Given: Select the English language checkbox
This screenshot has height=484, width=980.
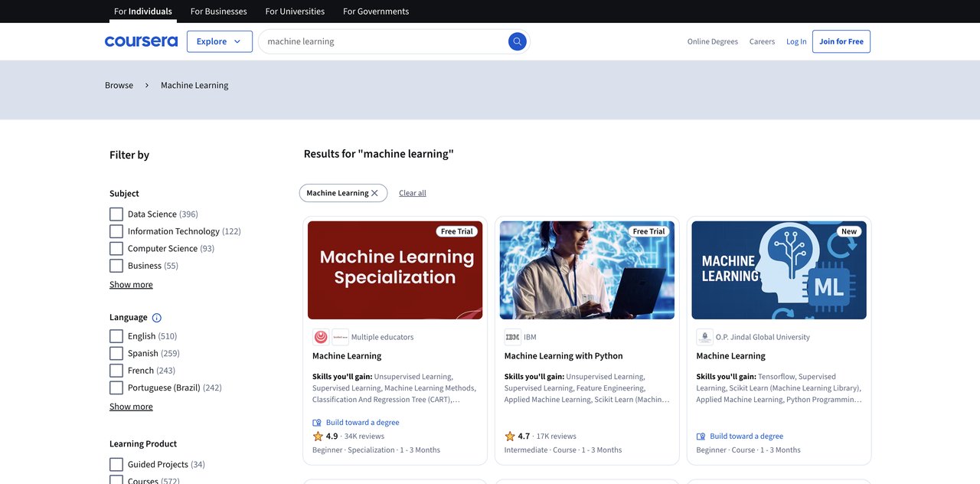Looking at the screenshot, I should tap(116, 336).
